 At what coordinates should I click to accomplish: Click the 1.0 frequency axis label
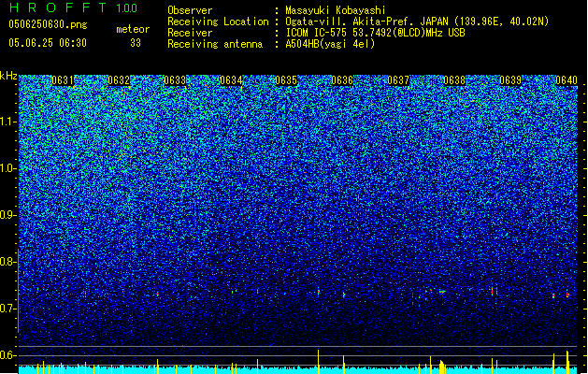(7, 169)
